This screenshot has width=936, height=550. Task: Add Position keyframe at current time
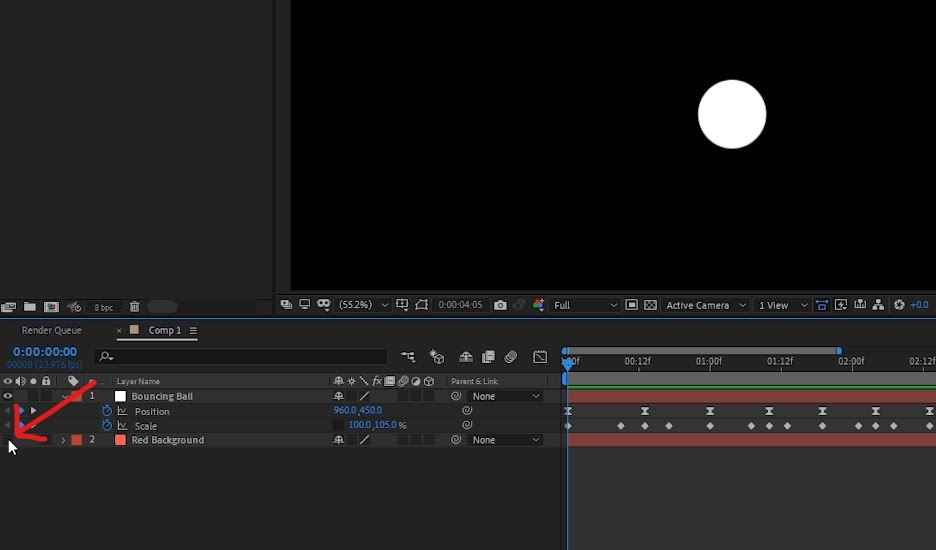point(21,411)
